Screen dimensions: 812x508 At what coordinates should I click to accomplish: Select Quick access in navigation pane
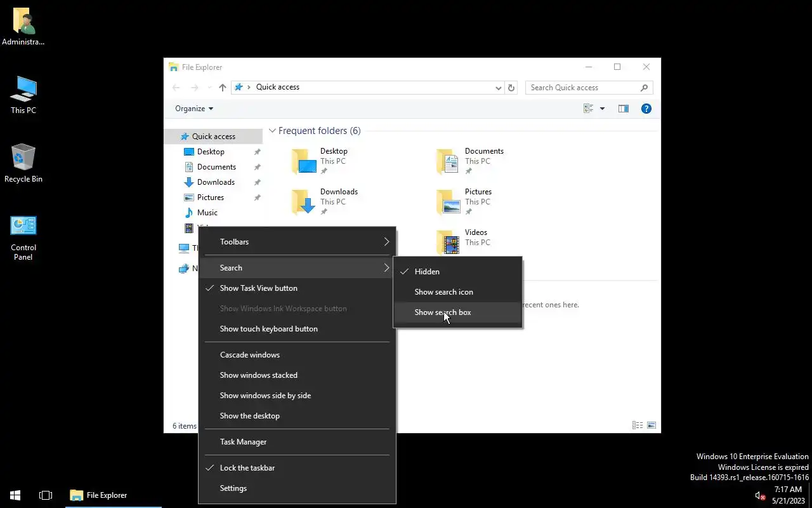coord(214,137)
